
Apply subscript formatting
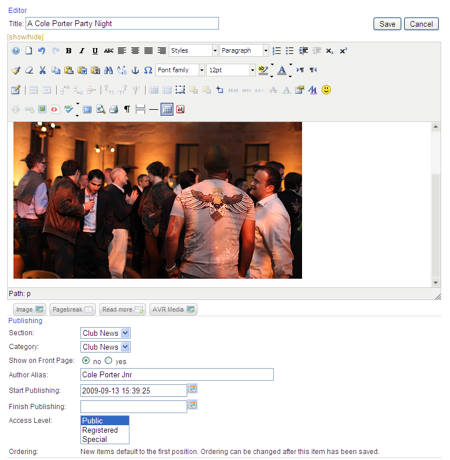point(329,51)
